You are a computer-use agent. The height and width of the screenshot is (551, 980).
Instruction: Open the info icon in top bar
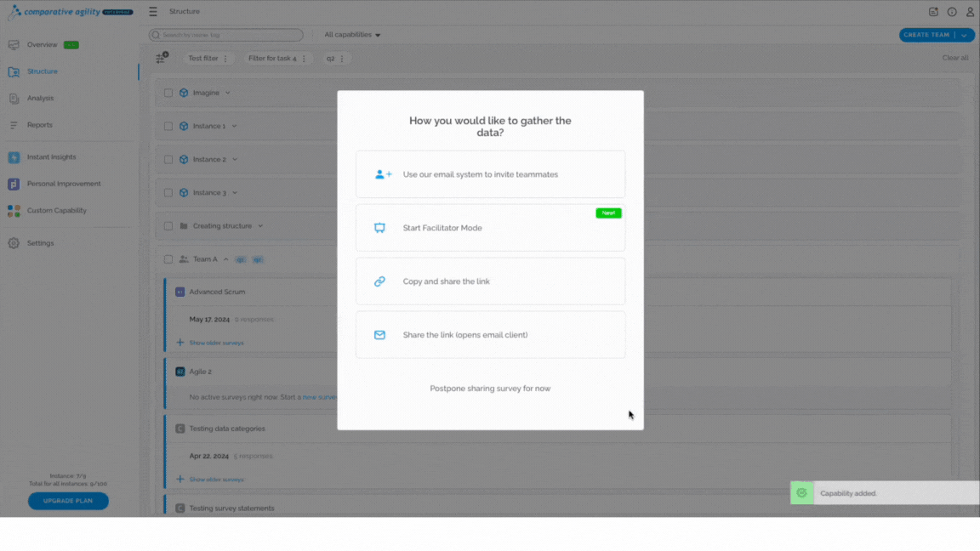coord(952,12)
